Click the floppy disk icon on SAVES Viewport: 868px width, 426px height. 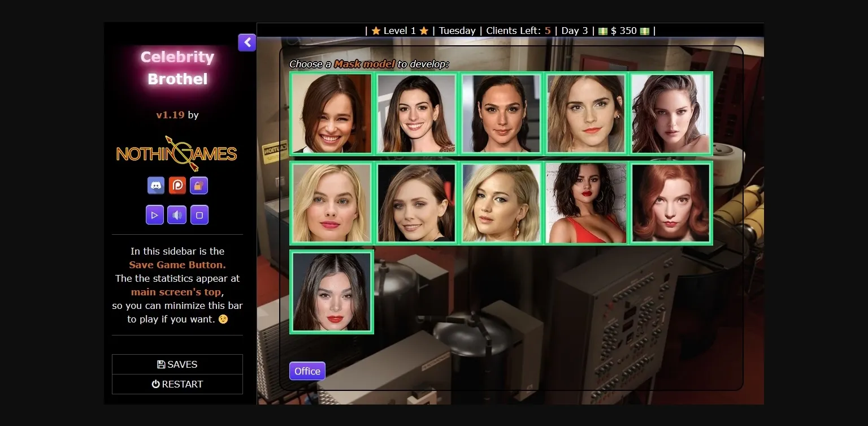(161, 364)
